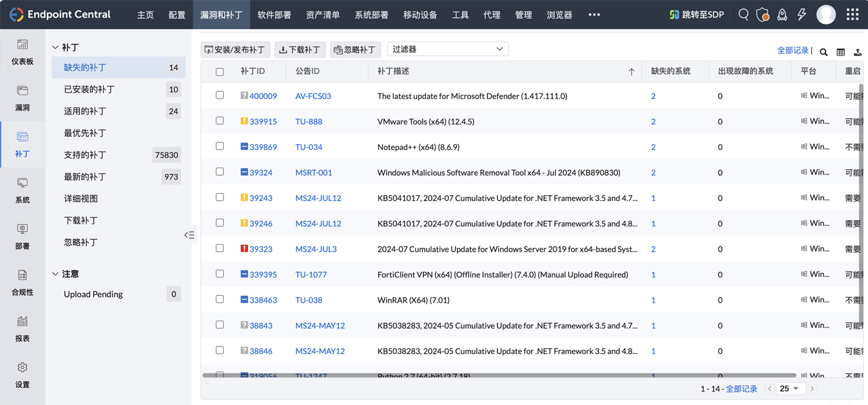Image resolution: width=868 pixels, height=405 pixels.
Task: Open the 系统 systems sidebar icon
Action: tap(23, 184)
